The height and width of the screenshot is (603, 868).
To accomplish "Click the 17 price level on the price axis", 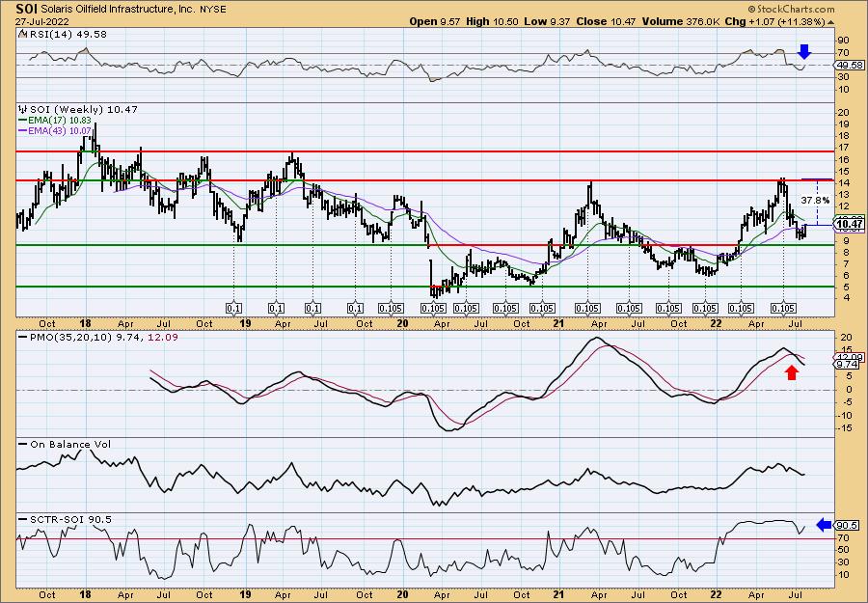I will [x=844, y=148].
